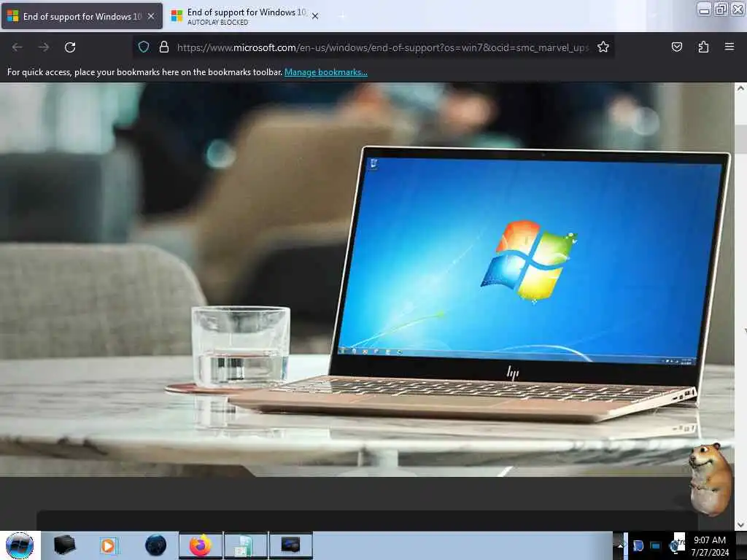Switch to Firefox in the taskbar
This screenshot has width=747, height=560.
coord(201,545)
